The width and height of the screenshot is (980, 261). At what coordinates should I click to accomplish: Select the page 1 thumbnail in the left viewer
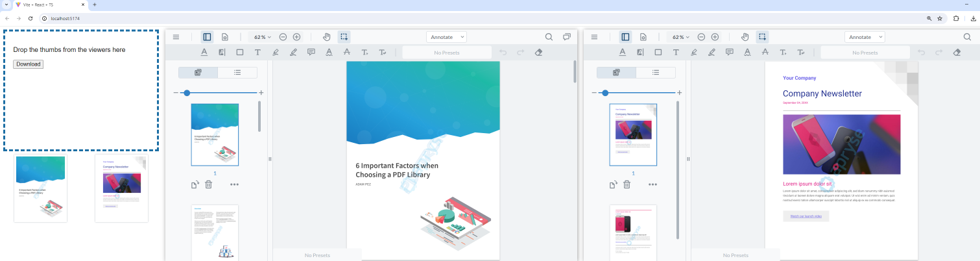215,134
